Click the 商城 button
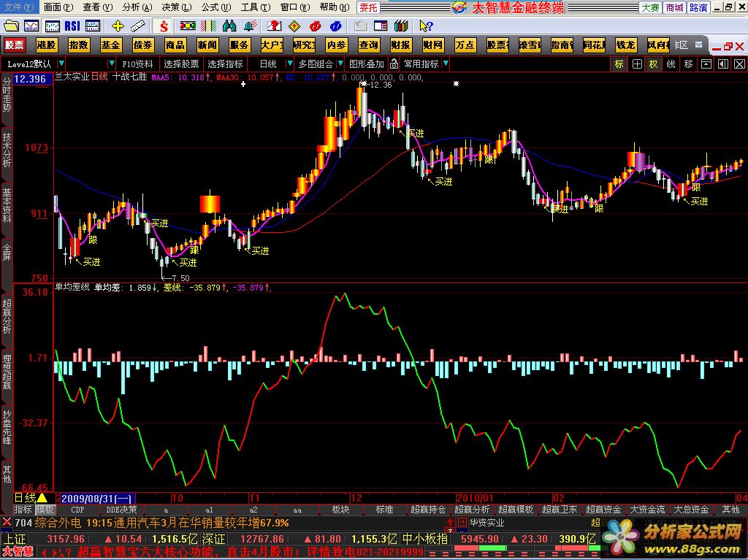Screen dimensions: 748x560 pyautogui.click(x=674, y=7)
